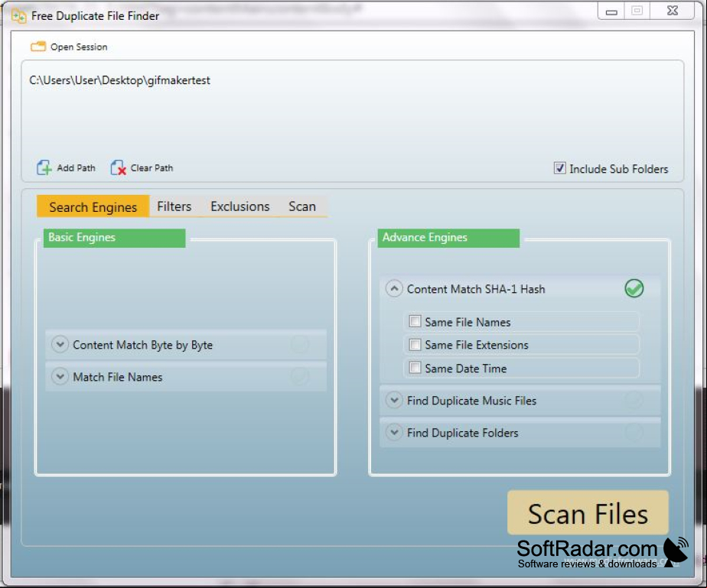
Task: Expand the Content Match Byte by Byte section
Action: tap(60, 344)
